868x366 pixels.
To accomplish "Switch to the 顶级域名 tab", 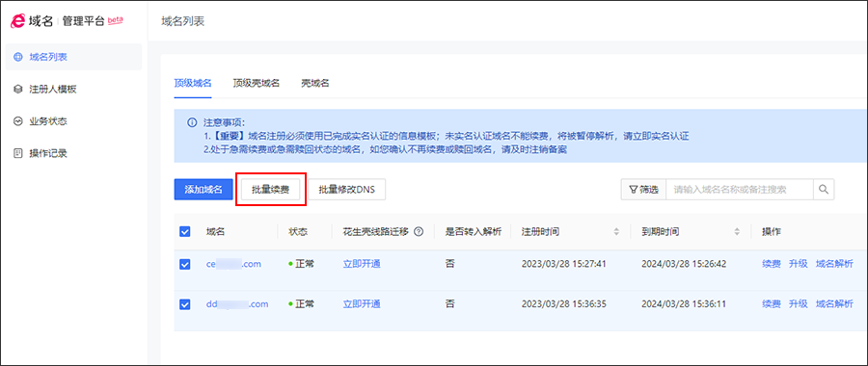I will (193, 84).
